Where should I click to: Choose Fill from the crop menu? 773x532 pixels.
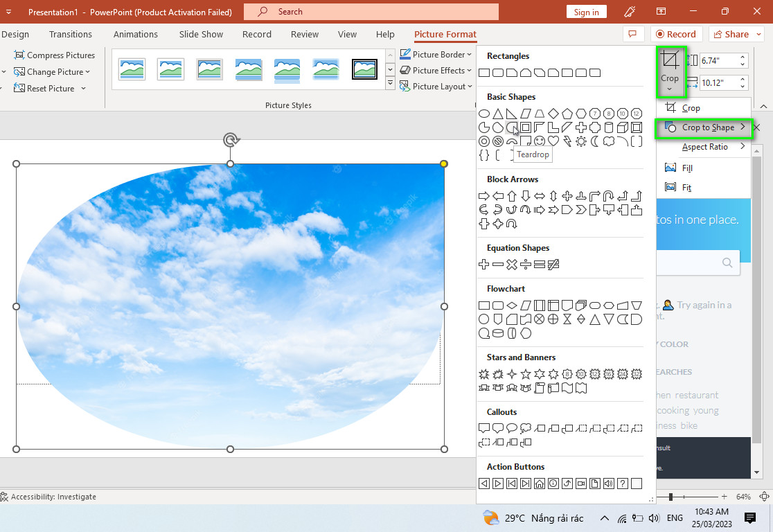coord(704,168)
